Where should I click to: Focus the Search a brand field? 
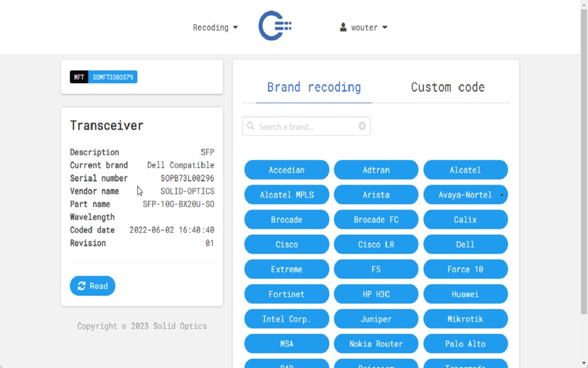pos(306,126)
